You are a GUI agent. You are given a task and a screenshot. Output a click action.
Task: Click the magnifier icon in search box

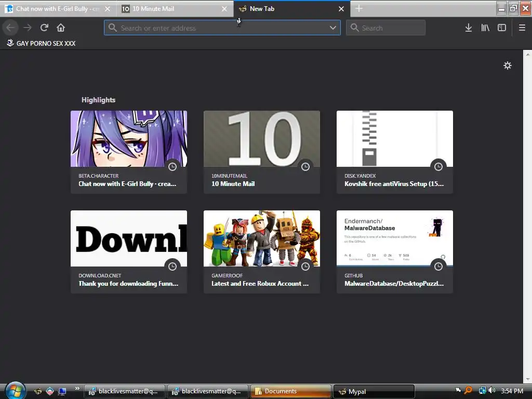354,28
